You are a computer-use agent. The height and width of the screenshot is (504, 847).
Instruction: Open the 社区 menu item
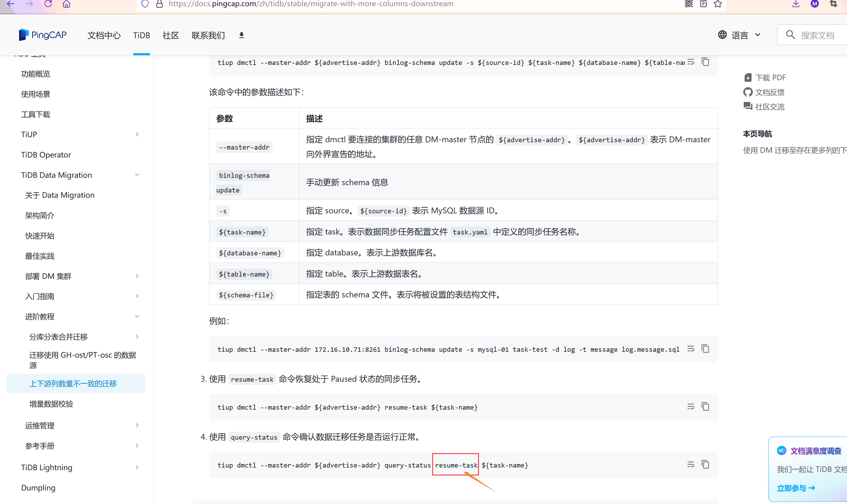[171, 35]
